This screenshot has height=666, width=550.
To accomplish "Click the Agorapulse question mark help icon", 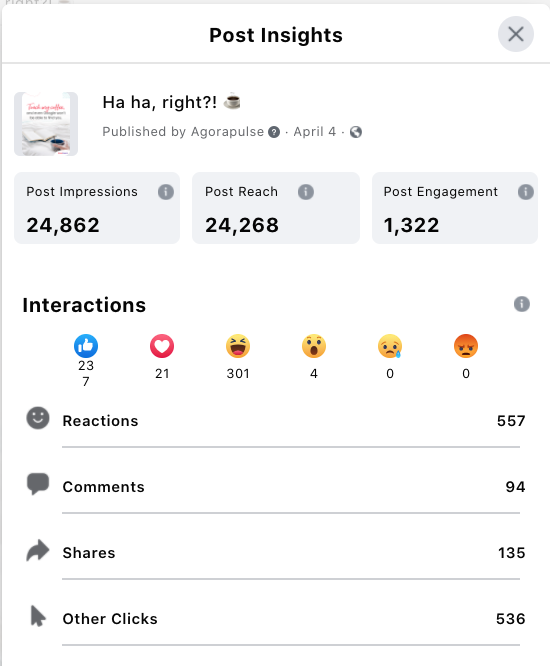I will click(274, 132).
